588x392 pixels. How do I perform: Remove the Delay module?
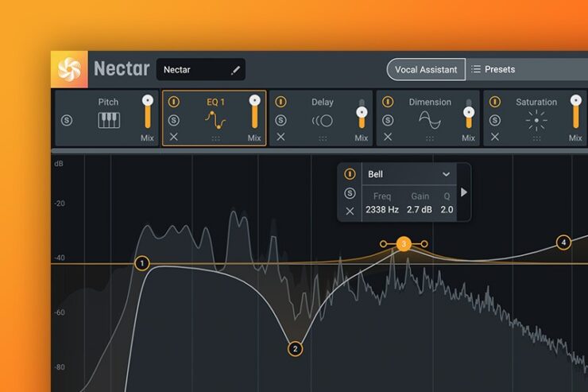coord(280,137)
